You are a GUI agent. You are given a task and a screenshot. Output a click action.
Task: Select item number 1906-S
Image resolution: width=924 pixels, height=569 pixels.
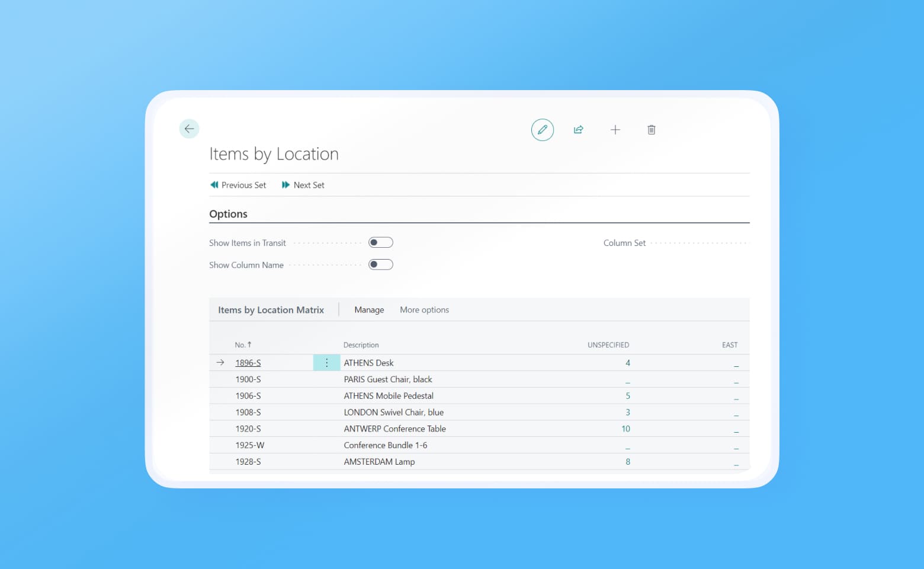(248, 396)
